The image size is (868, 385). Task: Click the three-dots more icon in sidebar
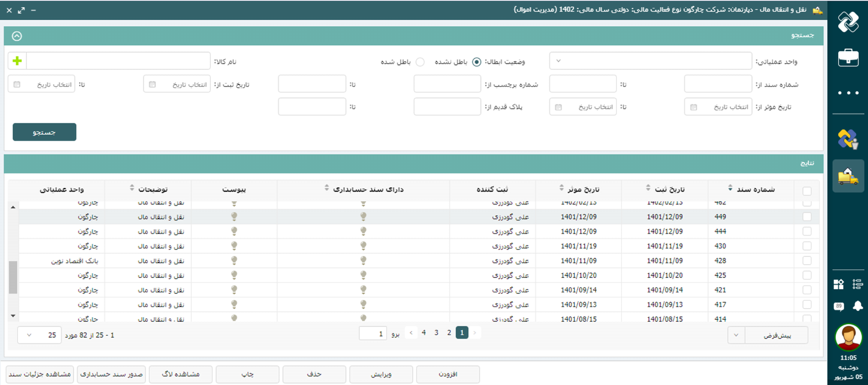click(x=848, y=93)
